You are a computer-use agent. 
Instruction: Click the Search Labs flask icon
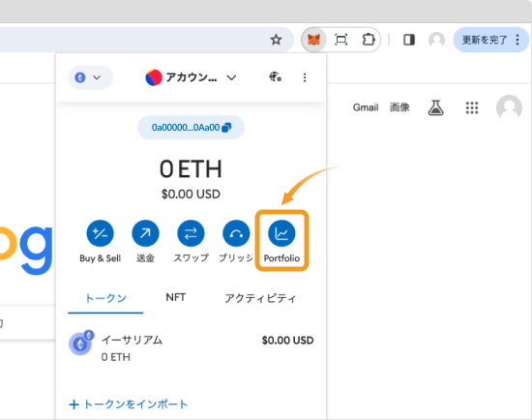[x=435, y=107]
